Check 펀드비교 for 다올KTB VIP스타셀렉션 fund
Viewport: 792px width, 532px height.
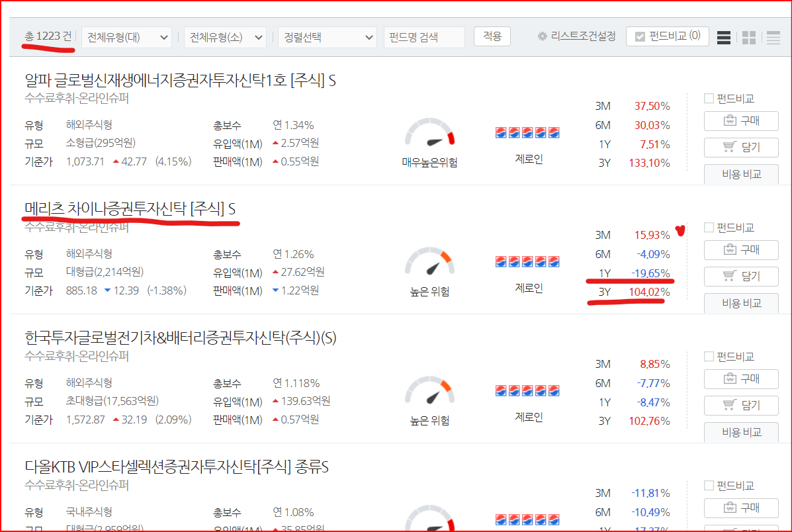(709, 486)
